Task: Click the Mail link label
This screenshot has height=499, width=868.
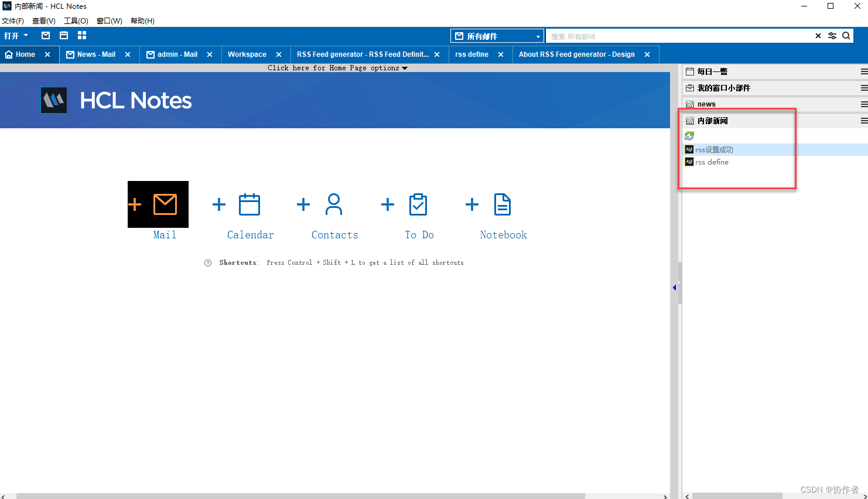Action: (165, 235)
